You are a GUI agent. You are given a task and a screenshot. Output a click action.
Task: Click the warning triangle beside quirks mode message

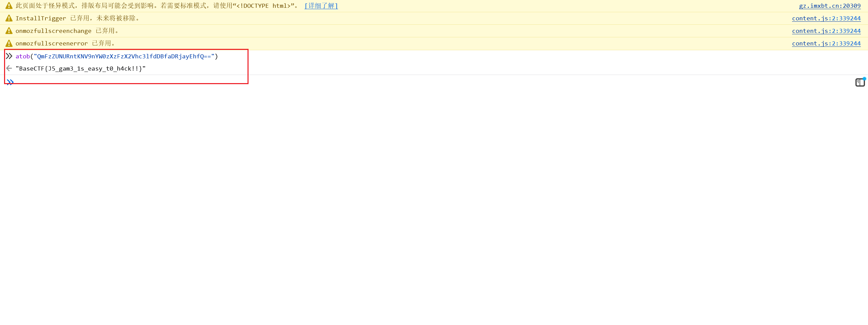pyautogui.click(x=8, y=5)
